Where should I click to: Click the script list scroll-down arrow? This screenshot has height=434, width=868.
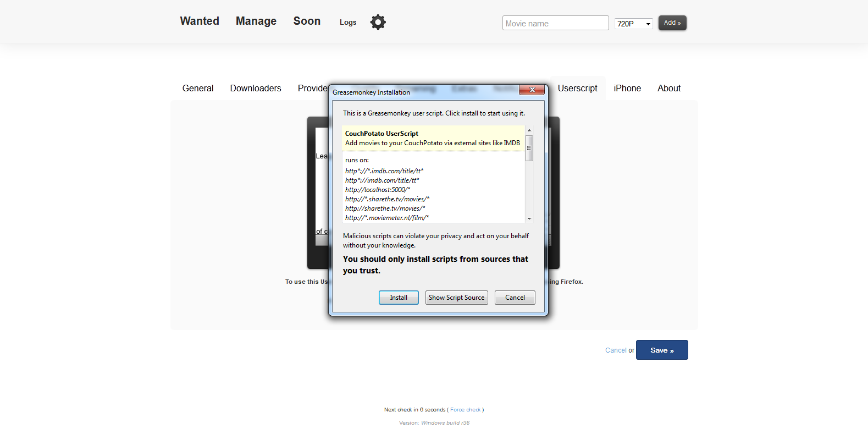529,218
